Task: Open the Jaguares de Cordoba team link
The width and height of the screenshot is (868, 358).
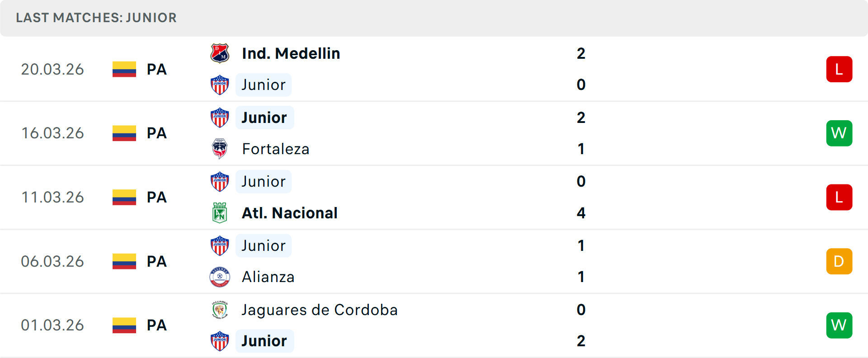Action: (319, 310)
